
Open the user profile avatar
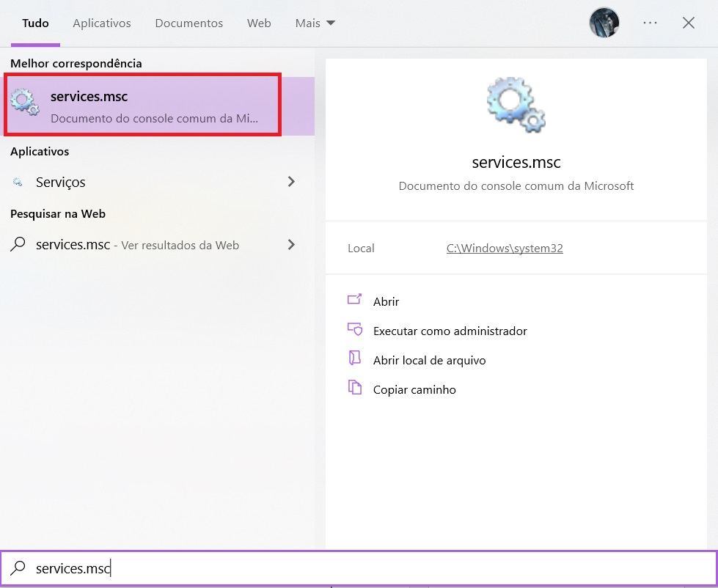tap(604, 23)
